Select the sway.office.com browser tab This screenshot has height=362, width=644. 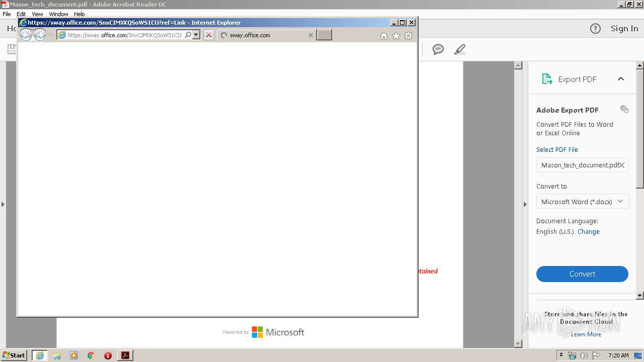pos(267,35)
